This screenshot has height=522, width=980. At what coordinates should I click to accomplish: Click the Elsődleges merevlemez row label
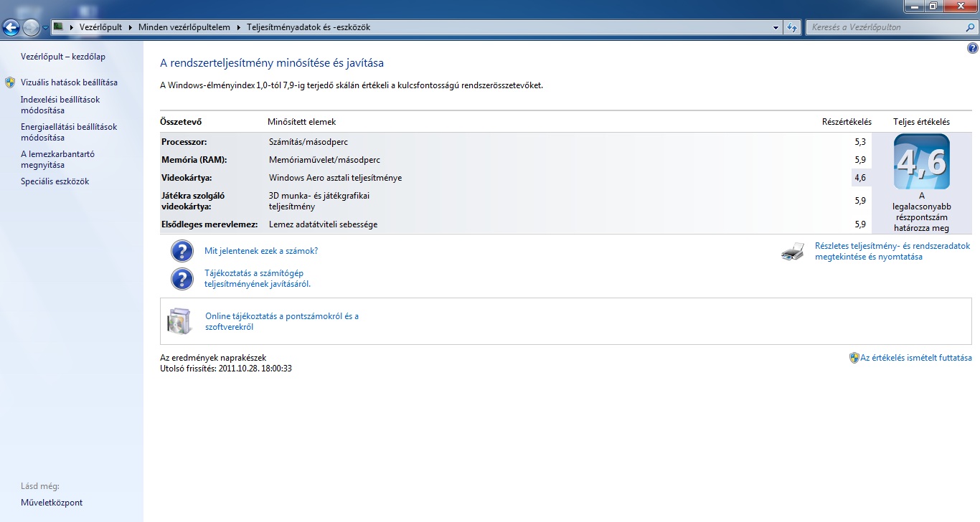pyautogui.click(x=209, y=224)
